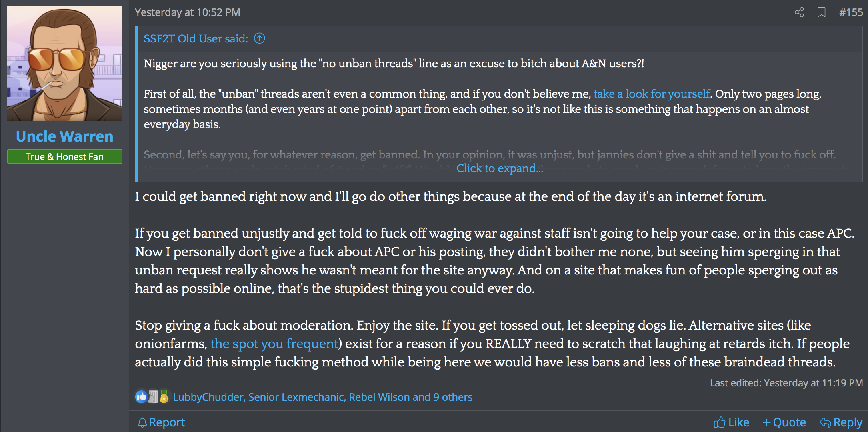Click the medal reaction icon
868x432 pixels.
[x=164, y=397]
